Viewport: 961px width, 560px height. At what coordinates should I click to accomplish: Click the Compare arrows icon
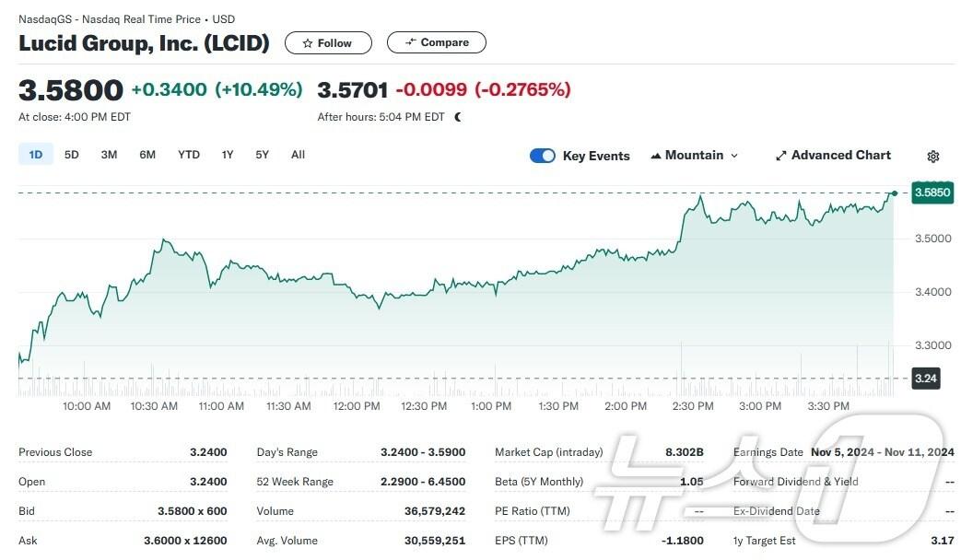[410, 42]
